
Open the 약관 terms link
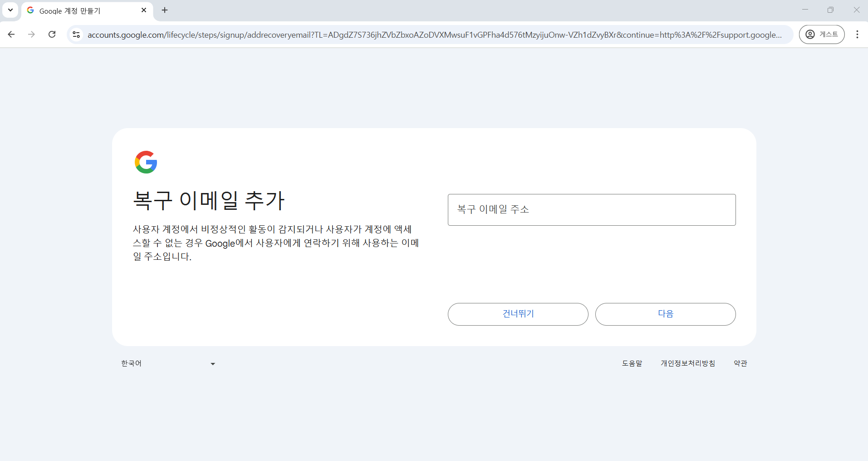click(740, 363)
